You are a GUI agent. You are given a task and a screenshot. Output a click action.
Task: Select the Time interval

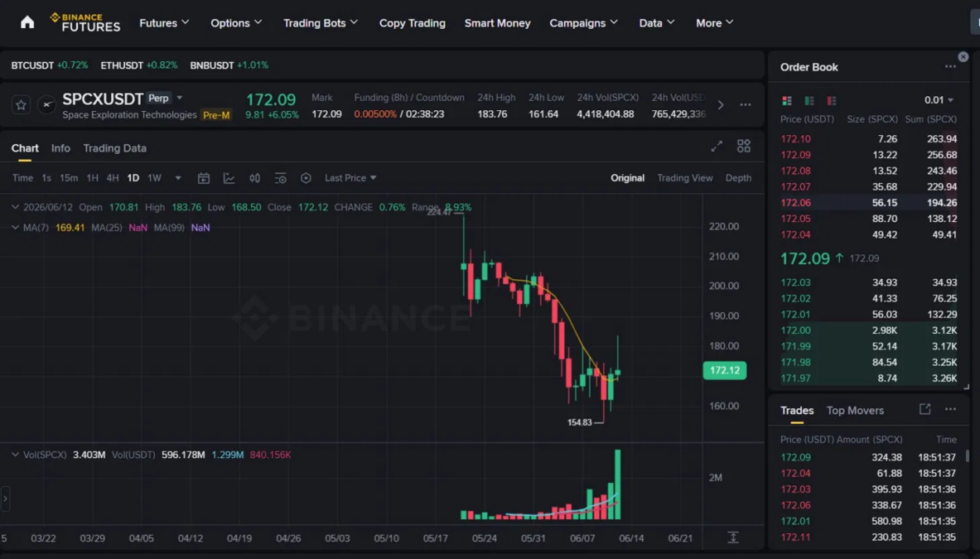click(x=22, y=178)
